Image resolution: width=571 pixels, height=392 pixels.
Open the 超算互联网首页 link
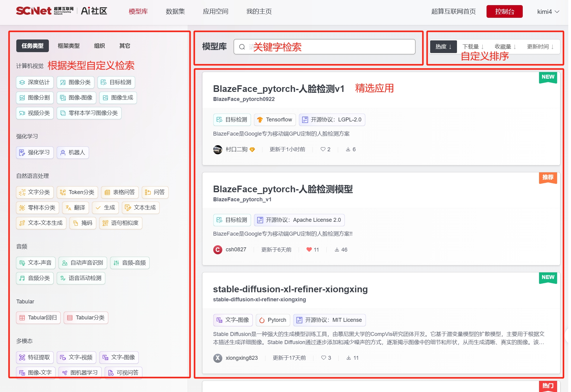453,11
